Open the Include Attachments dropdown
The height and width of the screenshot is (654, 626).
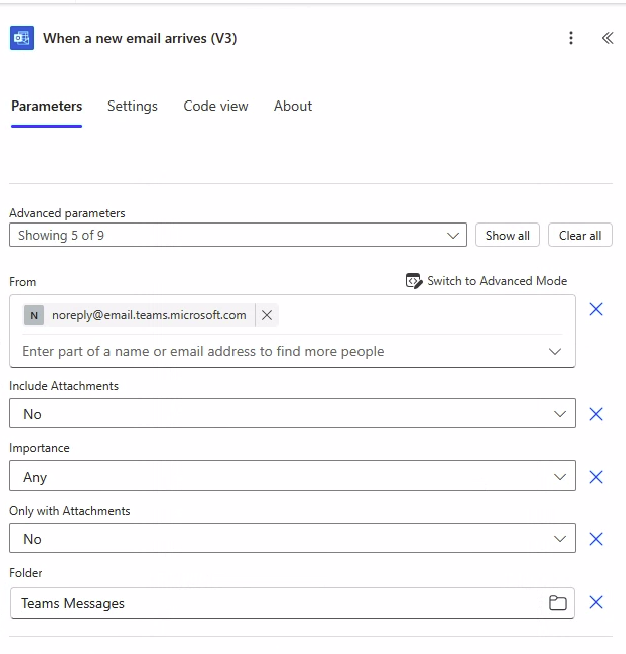(x=292, y=413)
